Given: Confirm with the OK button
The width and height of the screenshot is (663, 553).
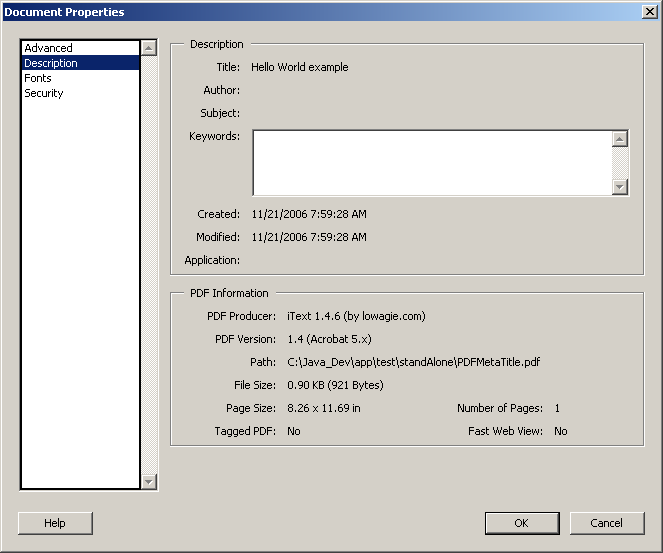Looking at the screenshot, I should tap(522, 523).
